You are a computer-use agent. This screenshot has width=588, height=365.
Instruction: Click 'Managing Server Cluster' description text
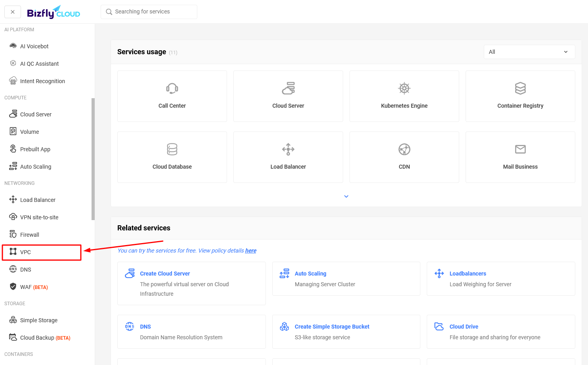coord(325,284)
